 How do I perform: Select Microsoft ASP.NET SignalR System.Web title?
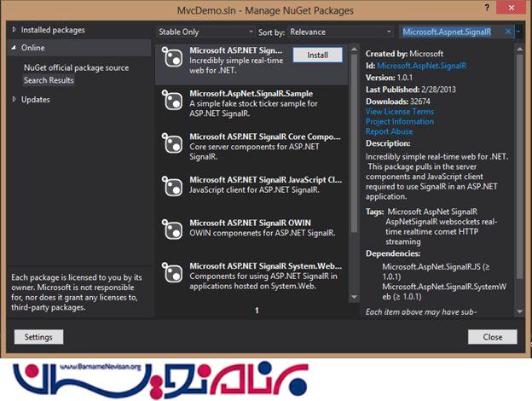[266, 266]
